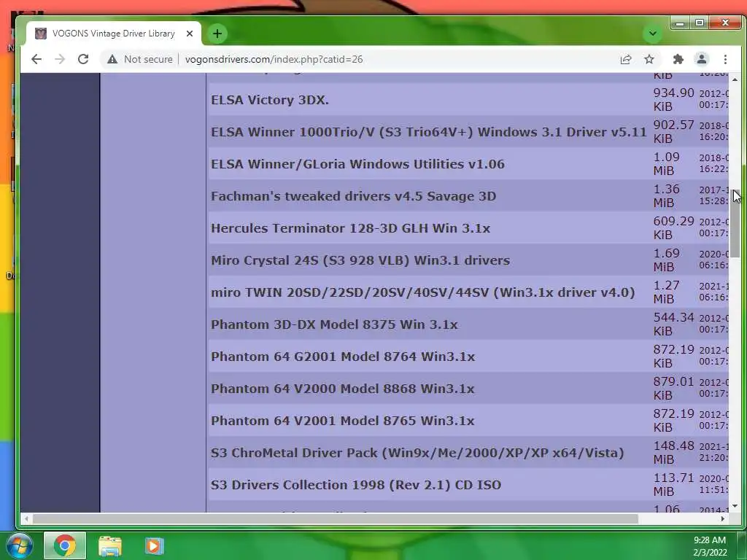
Task: Open miro TWIN 20SD/22SD Win3.1x driver v4.0
Action: click(x=422, y=292)
